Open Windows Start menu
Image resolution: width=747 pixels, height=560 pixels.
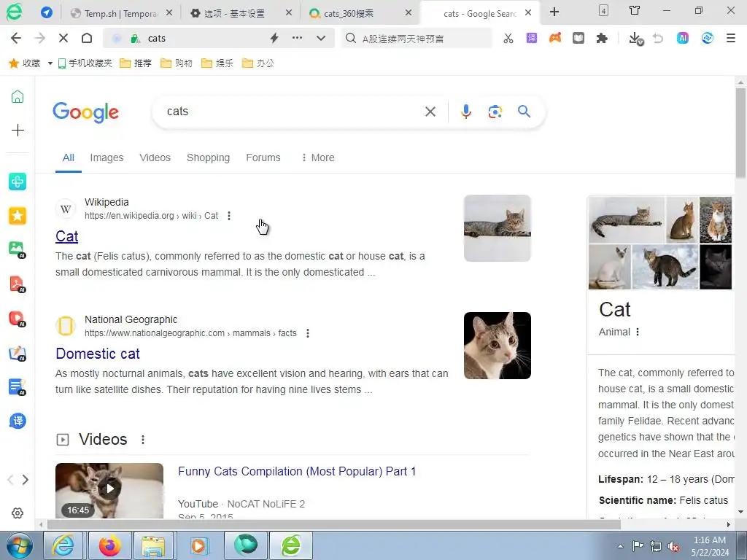19,545
